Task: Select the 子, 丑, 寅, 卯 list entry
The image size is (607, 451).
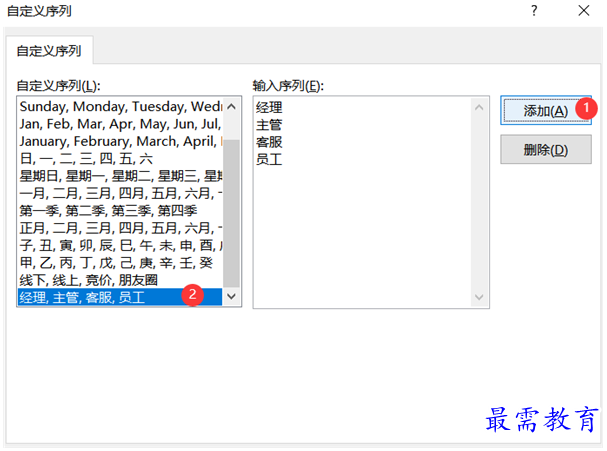Action: [x=120, y=245]
